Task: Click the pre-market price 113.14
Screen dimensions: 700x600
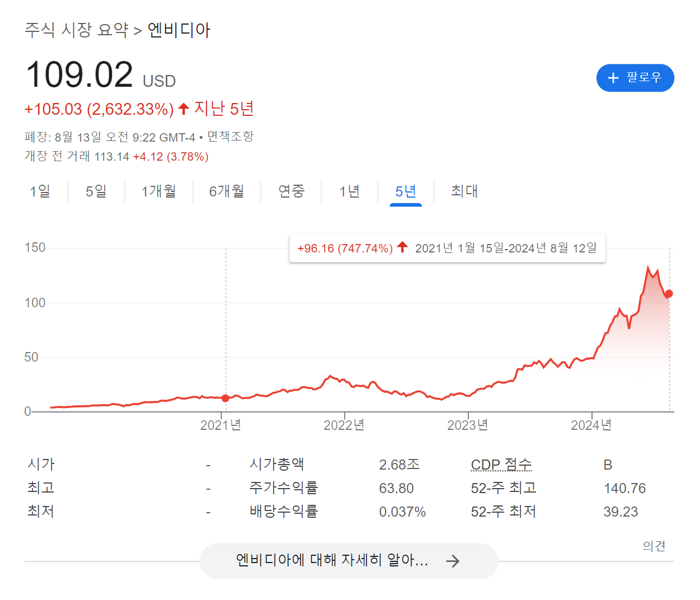Action: click(x=112, y=157)
